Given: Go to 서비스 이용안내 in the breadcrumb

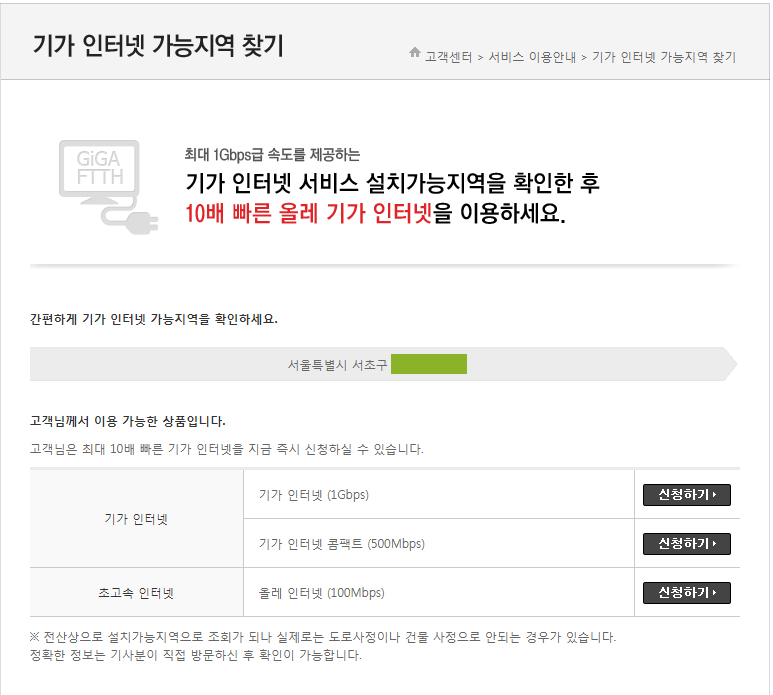Looking at the screenshot, I should coord(532,57).
